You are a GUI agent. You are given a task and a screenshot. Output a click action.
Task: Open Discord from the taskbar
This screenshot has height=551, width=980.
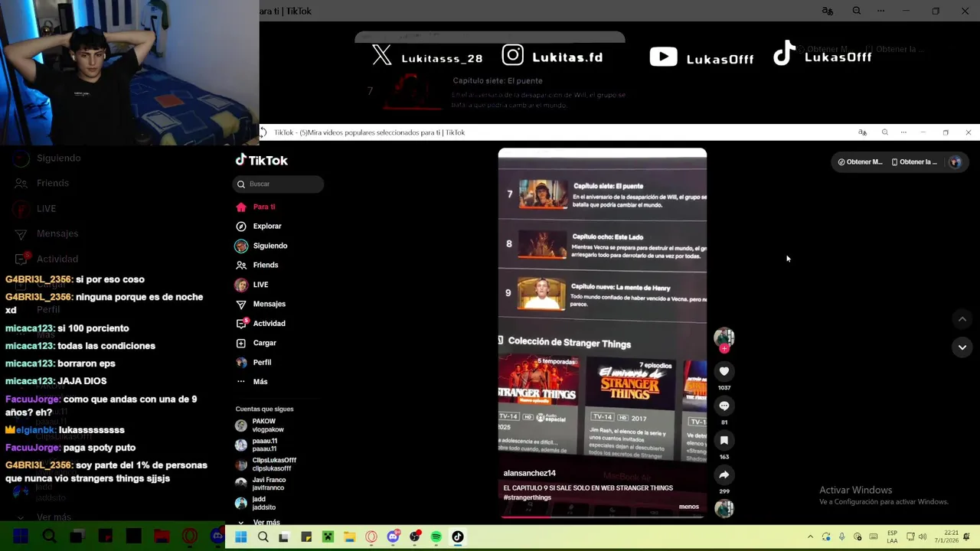click(393, 537)
